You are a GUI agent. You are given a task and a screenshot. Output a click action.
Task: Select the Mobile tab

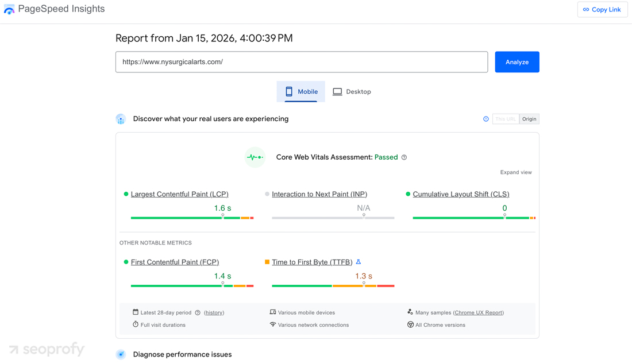300,91
